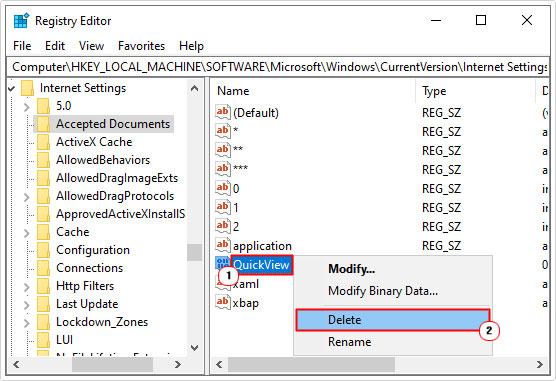
Task: Open the Favorites menu
Action: pyautogui.click(x=141, y=46)
